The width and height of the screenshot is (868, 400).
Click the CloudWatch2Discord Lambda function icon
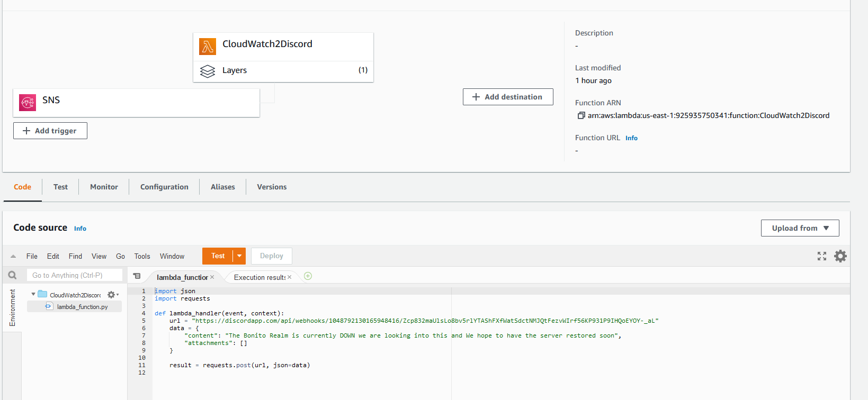208,47
